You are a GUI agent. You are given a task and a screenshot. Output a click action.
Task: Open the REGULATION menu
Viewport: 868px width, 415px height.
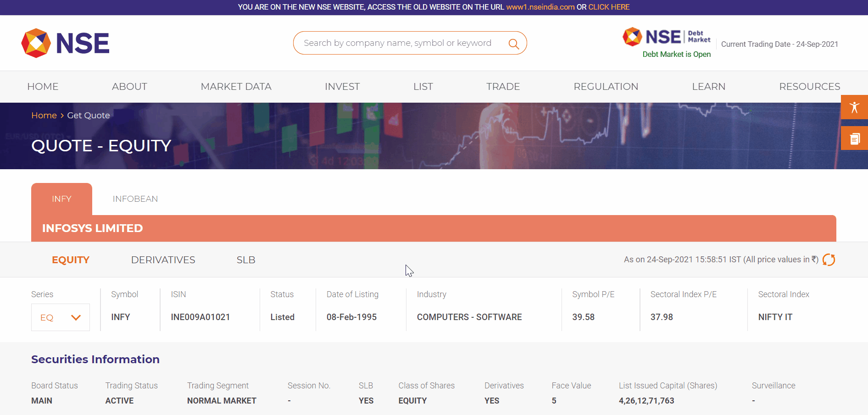tap(606, 87)
